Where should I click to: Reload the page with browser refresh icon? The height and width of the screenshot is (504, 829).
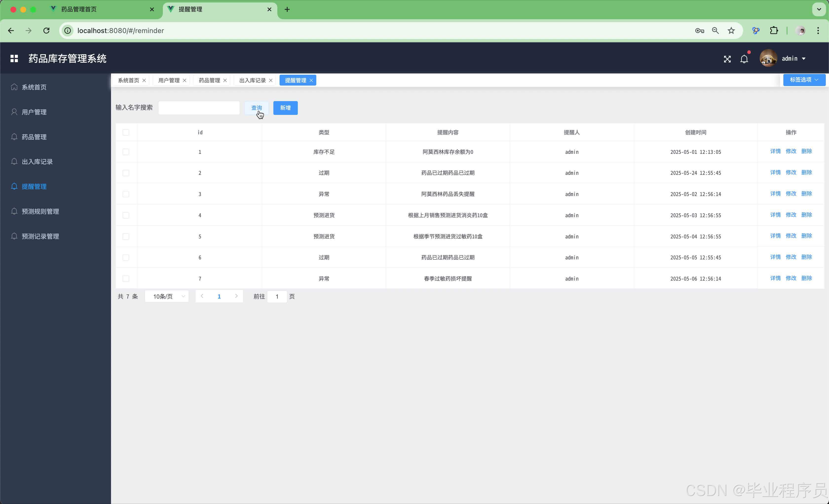pyautogui.click(x=46, y=31)
